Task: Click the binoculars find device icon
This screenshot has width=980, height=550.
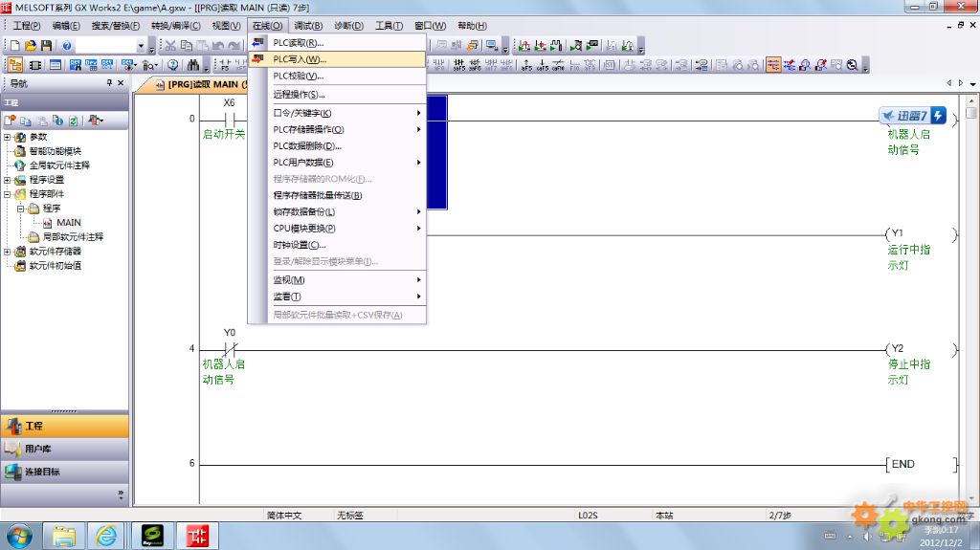Action: pyautogui.click(x=192, y=65)
